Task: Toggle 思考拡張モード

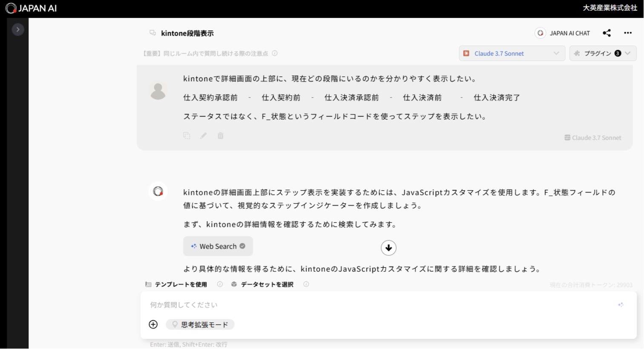Action: pos(200,325)
